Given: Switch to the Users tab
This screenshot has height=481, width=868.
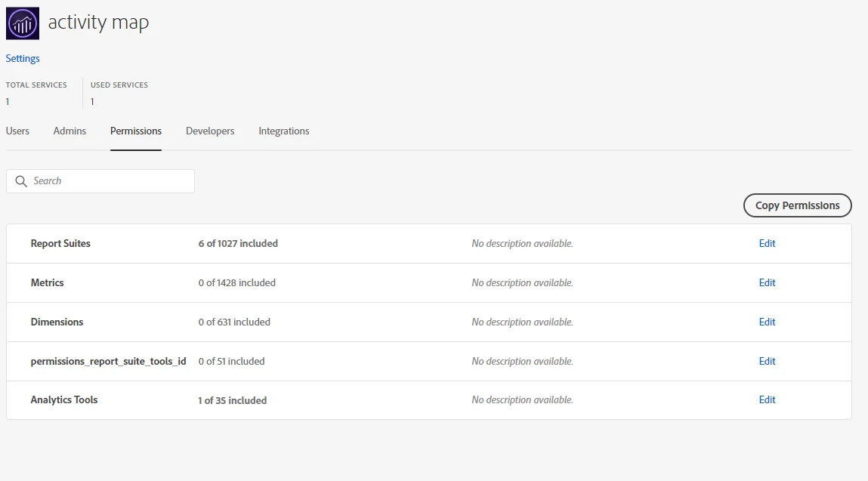Looking at the screenshot, I should click(x=17, y=131).
